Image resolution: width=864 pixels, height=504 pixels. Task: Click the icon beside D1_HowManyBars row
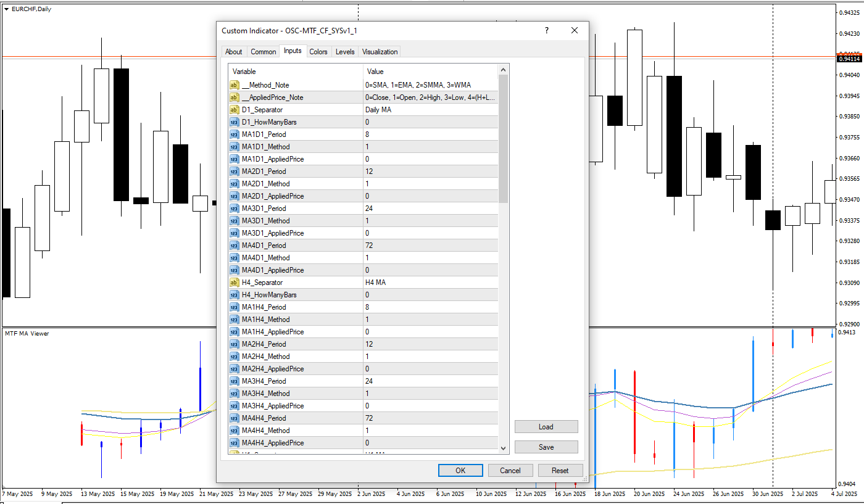coord(234,122)
